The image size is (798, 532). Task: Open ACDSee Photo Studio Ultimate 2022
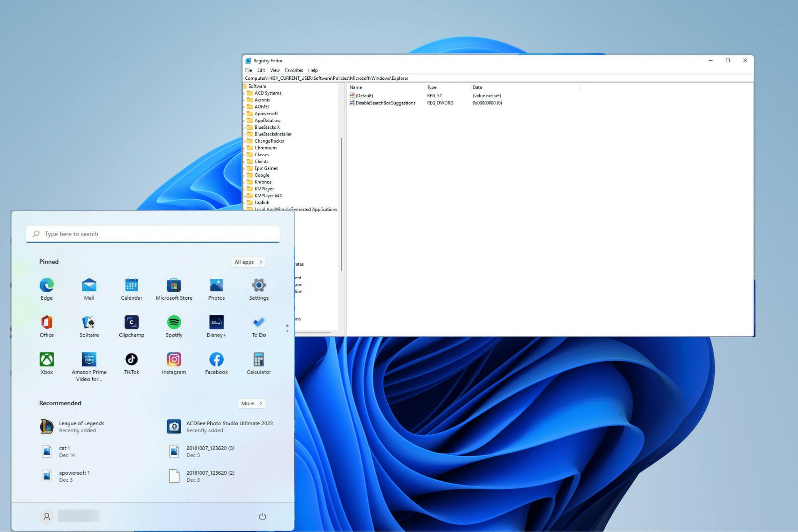220,427
